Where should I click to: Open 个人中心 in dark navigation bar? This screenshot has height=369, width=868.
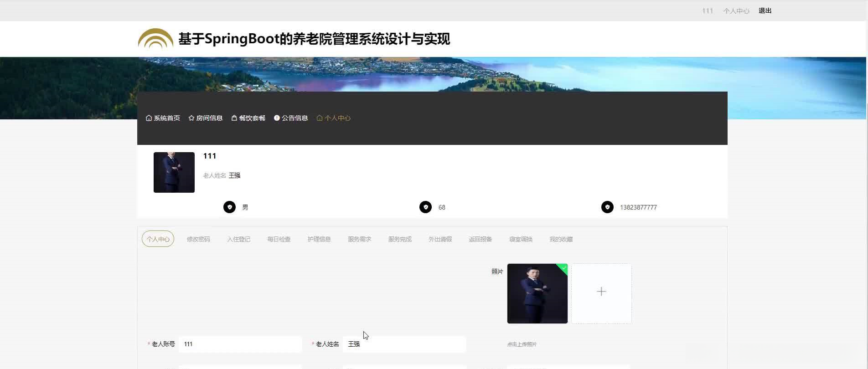[337, 118]
